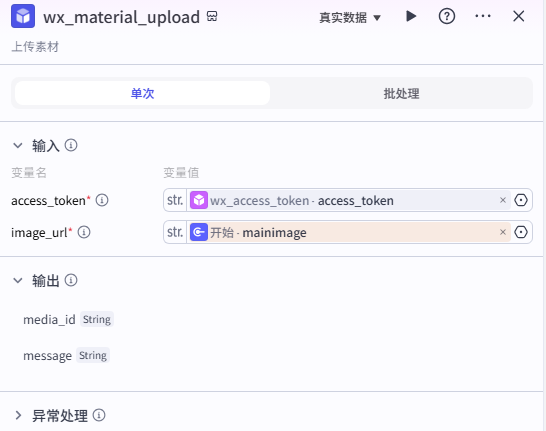Click the media_id output variable
This screenshot has height=431, width=546.
[49, 320]
